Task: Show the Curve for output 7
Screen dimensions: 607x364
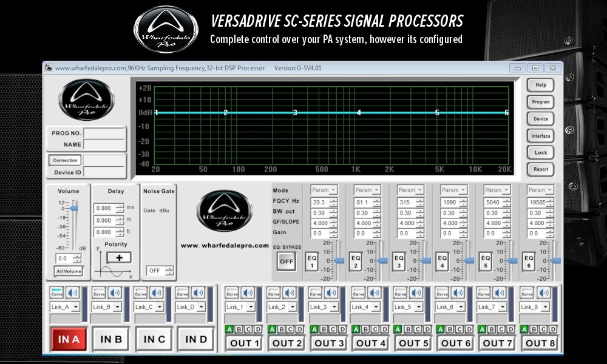Action: tap(484, 293)
